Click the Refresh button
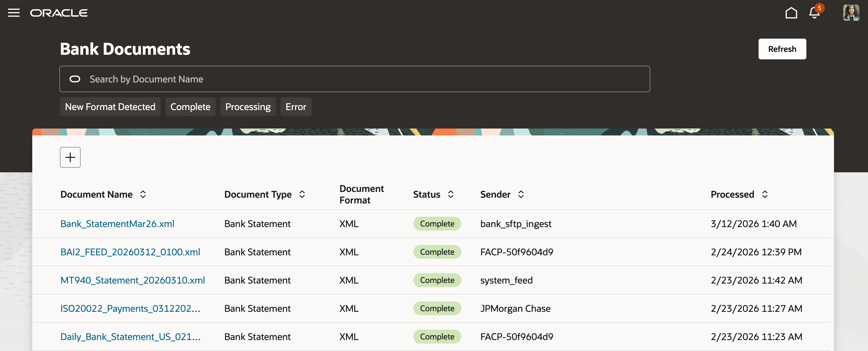 click(782, 49)
